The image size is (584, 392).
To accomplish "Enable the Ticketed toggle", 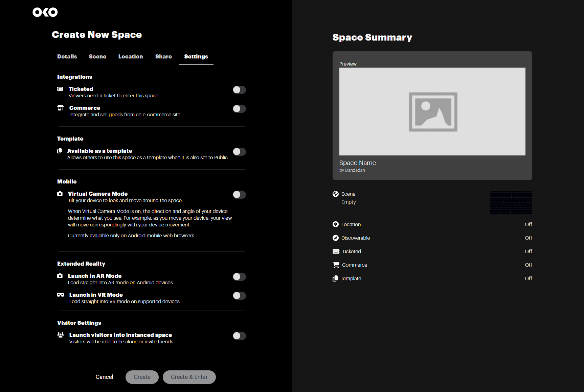I will [x=239, y=90].
